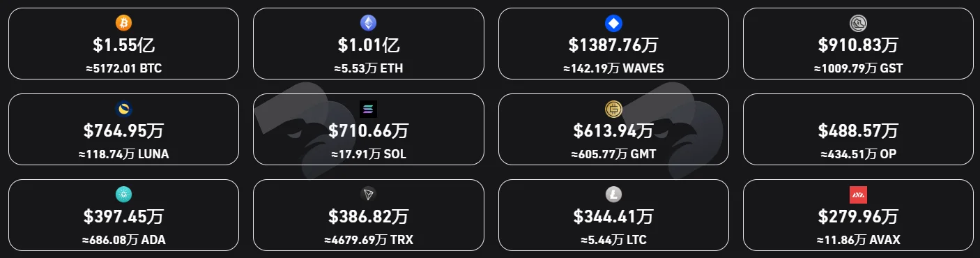The image size is (980, 258).
Task: Click the gold GMT coin icon
Action: [613, 109]
